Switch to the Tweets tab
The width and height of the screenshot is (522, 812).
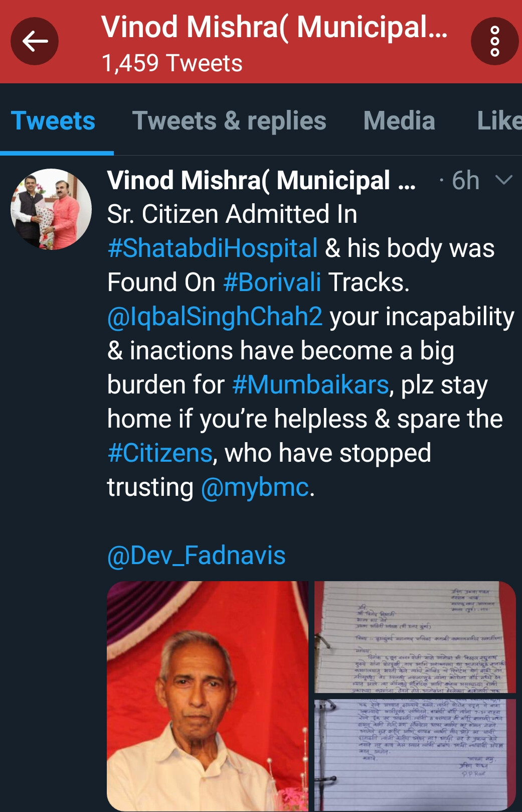pyautogui.click(x=53, y=121)
